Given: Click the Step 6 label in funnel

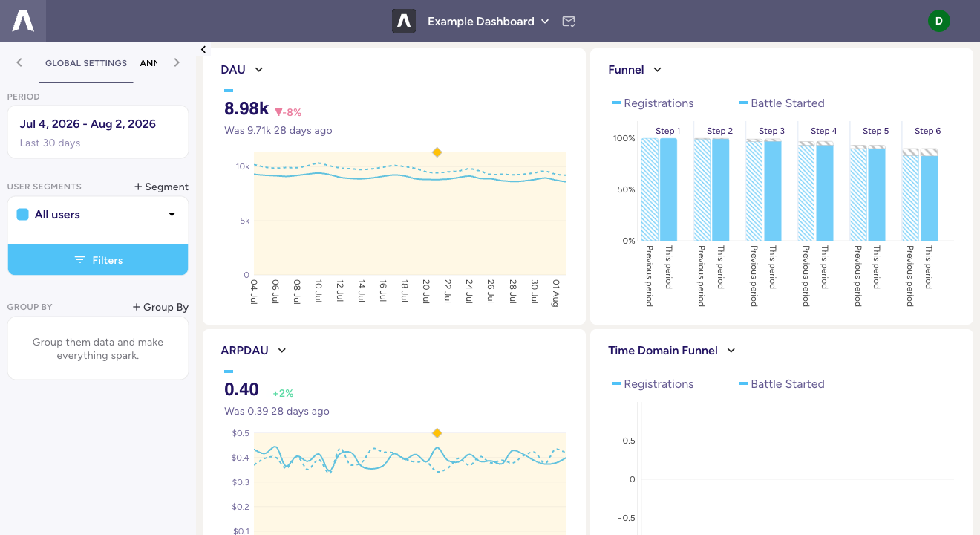Looking at the screenshot, I should (927, 131).
